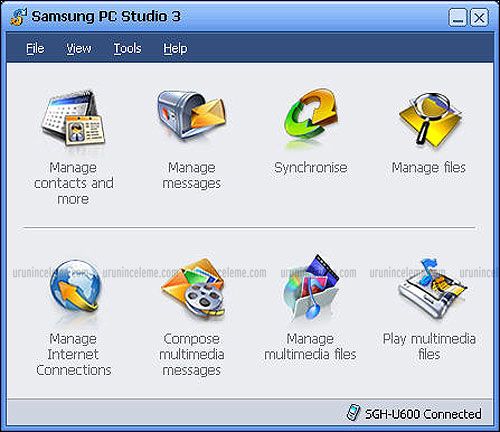Open the Manage Internet Connections globe icon

pos(75,286)
